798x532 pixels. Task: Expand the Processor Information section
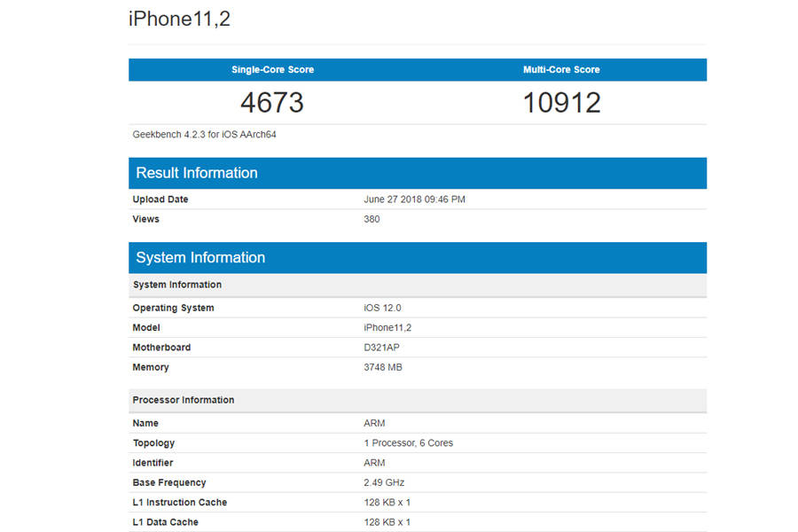(183, 400)
